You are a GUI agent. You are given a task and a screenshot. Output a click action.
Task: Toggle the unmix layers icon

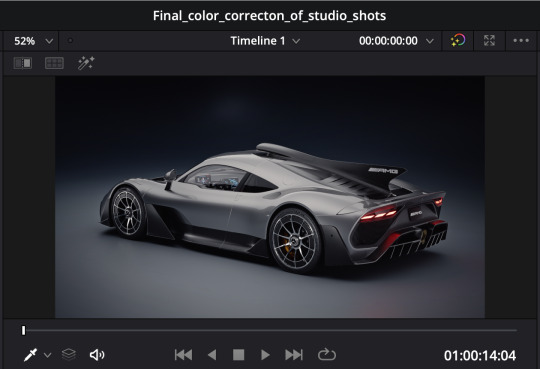69,354
